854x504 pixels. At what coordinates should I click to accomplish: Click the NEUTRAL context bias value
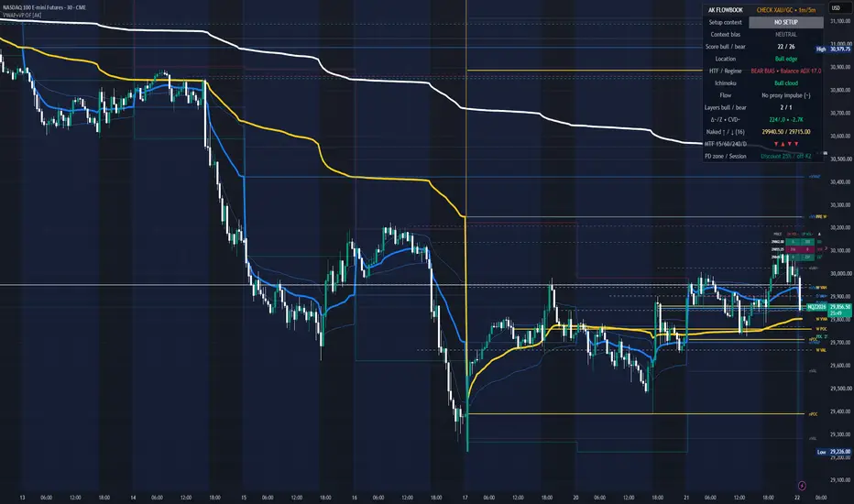786,34
